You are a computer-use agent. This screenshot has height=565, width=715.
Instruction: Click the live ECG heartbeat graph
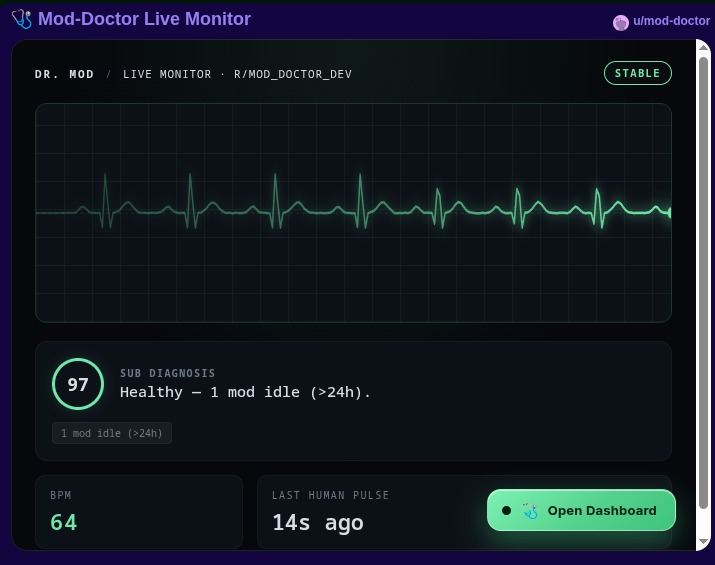pos(353,213)
